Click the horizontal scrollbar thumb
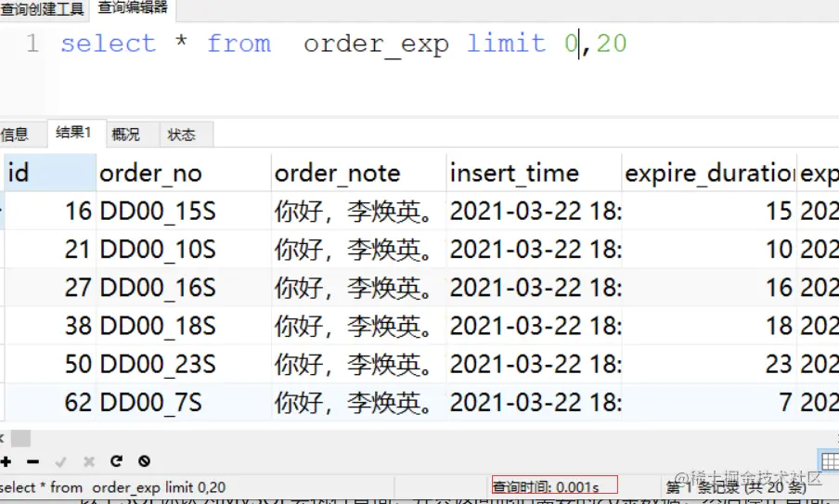839x504 pixels. (20, 438)
